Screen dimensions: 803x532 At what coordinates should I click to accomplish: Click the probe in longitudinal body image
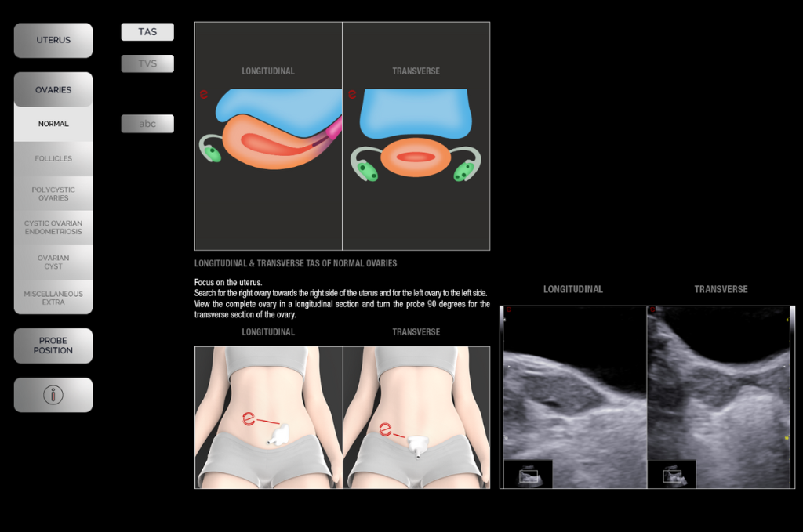point(279,436)
